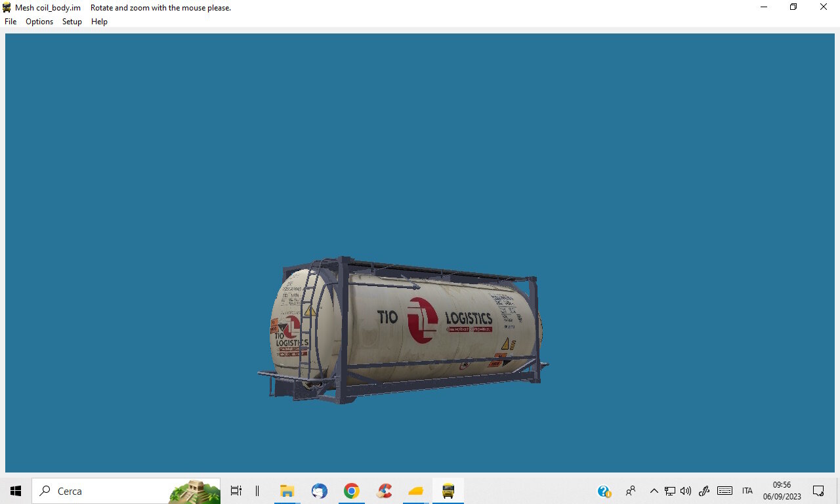Open the notification center icon
Image resolution: width=840 pixels, height=504 pixels.
pos(818,491)
